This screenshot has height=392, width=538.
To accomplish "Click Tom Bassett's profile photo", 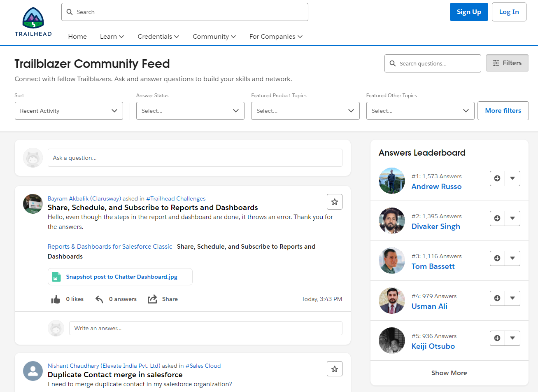I will [392, 261].
